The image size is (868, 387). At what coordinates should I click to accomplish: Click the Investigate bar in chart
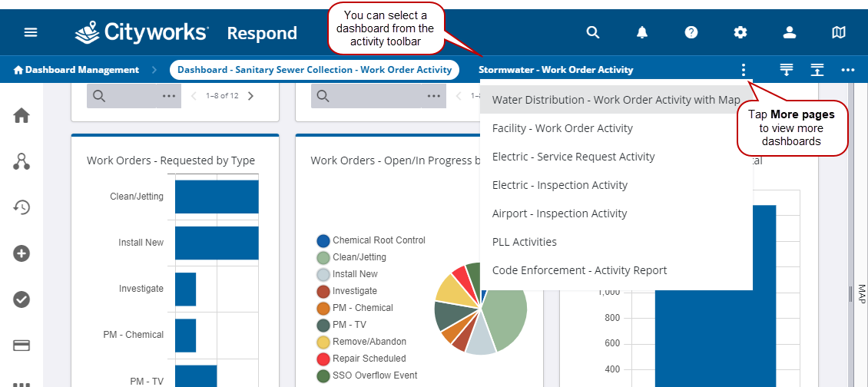click(x=185, y=289)
